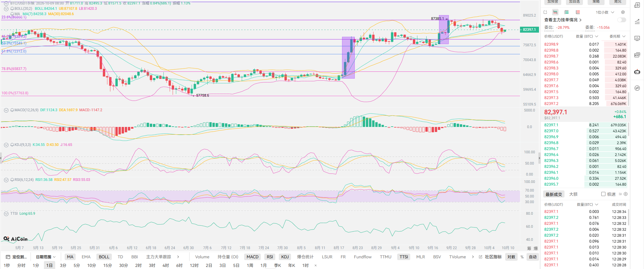644x269 pixels.
Task: Select the 1日 timeframe
Action: [x=50, y=265]
